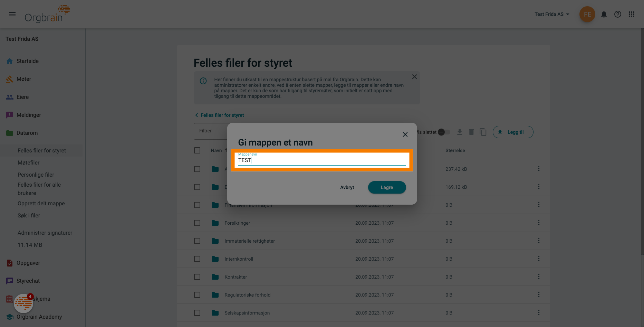The width and height of the screenshot is (644, 327).
Task: Click the copy icon in toolbar
Action: click(483, 132)
